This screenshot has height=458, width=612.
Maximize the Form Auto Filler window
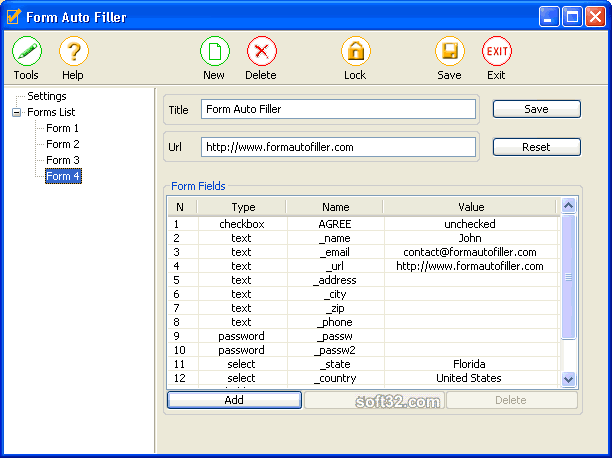(x=573, y=17)
